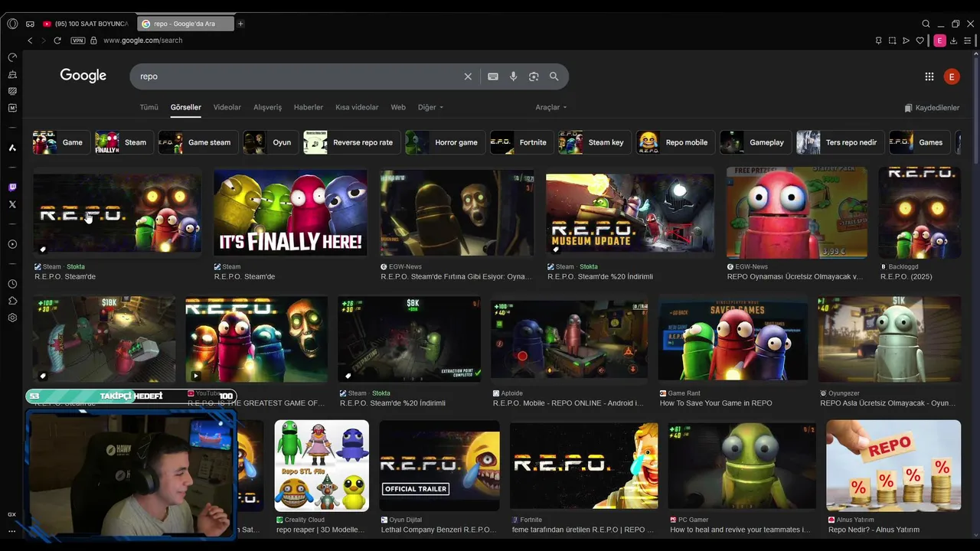Screen dimensions: 980x551
Task: Open 'How To Save Your Game in REPO' link
Action: click(716, 403)
